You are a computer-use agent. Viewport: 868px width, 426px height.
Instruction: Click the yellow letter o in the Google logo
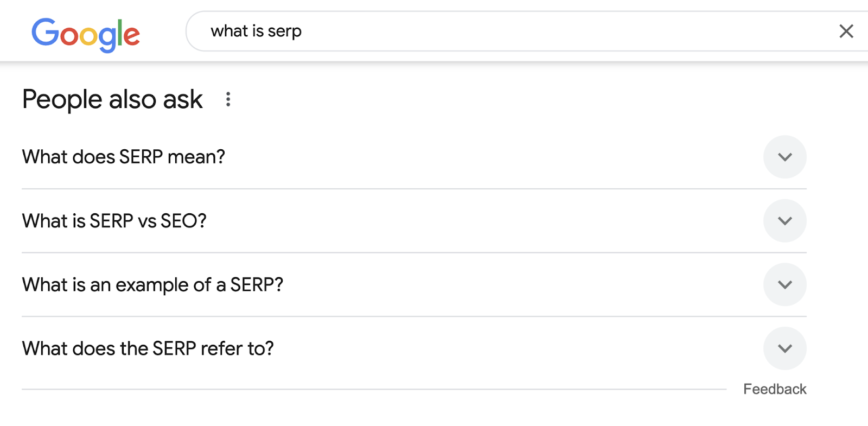pos(88,36)
